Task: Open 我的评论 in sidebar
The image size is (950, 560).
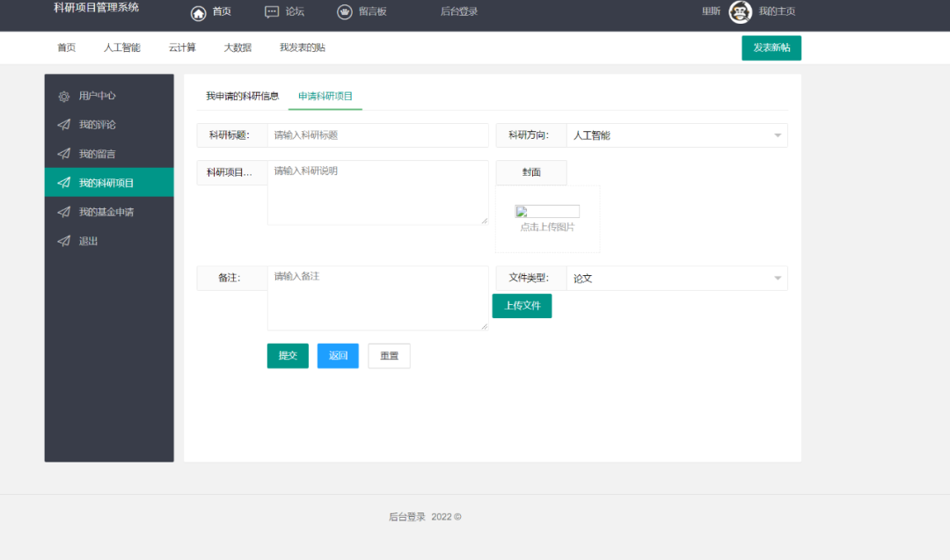Action: coord(109,125)
